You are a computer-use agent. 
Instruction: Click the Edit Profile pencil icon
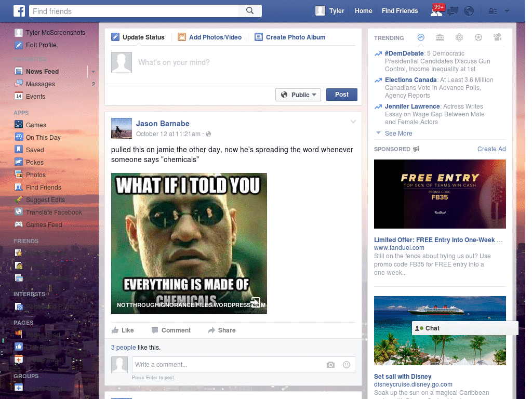pos(19,45)
